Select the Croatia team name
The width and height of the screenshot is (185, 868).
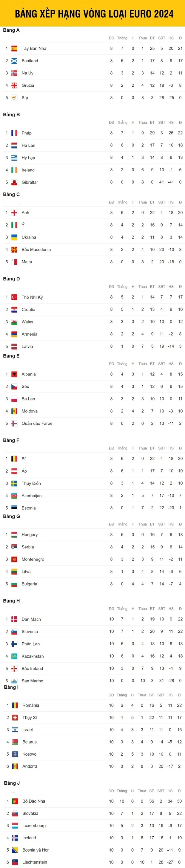pyautogui.click(x=29, y=310)
